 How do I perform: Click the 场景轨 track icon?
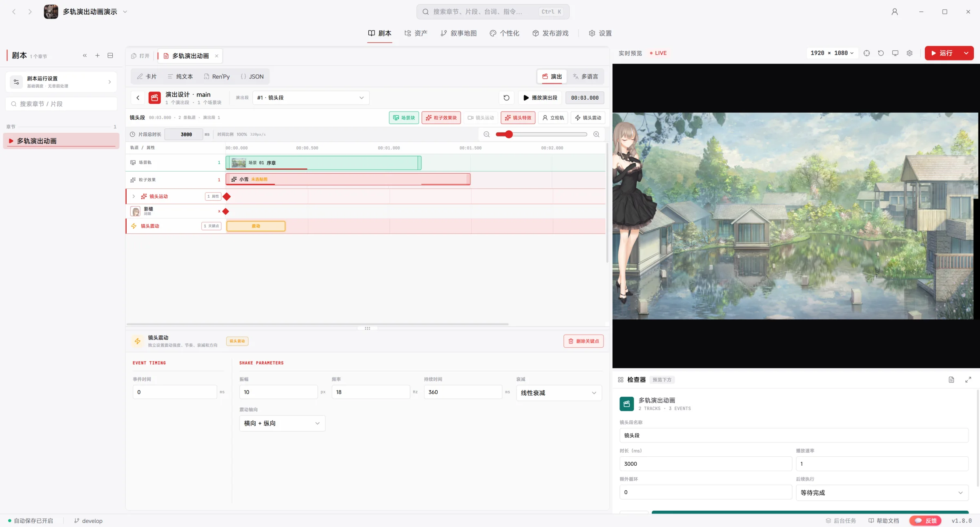(133, 163)
